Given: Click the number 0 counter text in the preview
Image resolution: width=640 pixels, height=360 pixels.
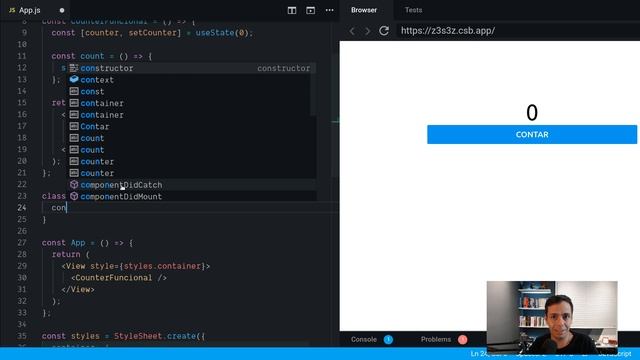Looking at the screenshot, I should [x=532, y=112].
